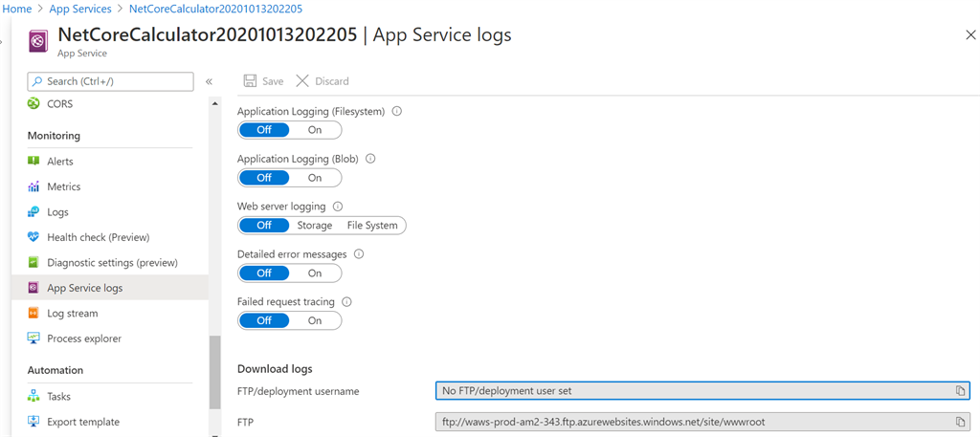The height and width of the screenshot is (437, 980).
Task: Click the search magnifier icon
Action: pos(37,81)
